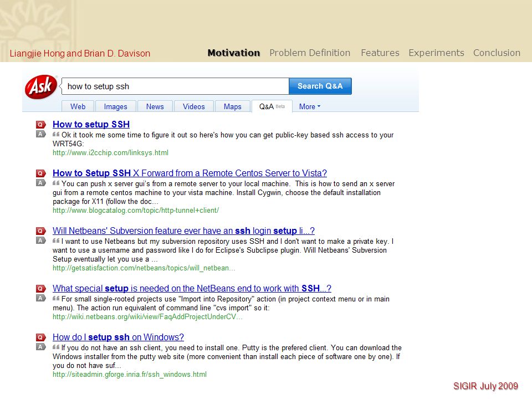Click the Q icon beside Netbeans' Subversion result
Screen dimensions: 532x399
[x=40, y=231]
